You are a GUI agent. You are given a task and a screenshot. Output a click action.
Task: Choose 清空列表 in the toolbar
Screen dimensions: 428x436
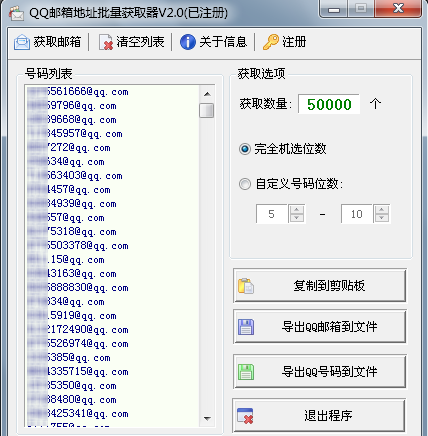[x=132, y=42]
